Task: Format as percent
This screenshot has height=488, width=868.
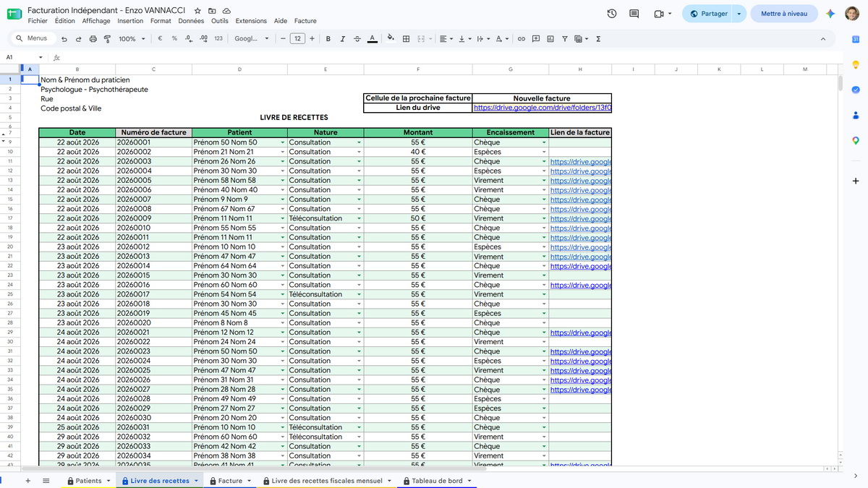Action: point(174,39)
